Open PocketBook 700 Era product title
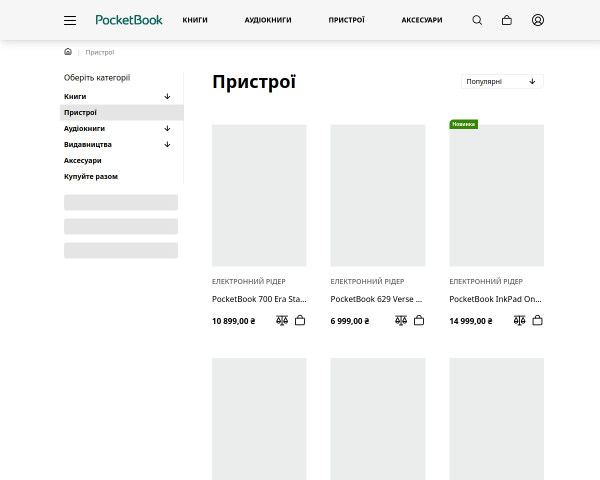The height and width of the screenshot is (480, 600). [x=259, y=299]
